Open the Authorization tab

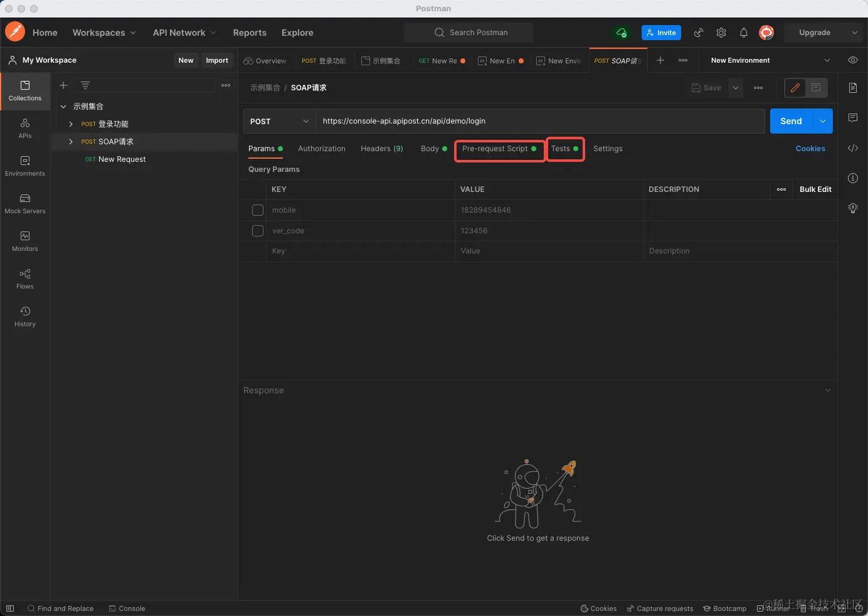coord(322,149)
